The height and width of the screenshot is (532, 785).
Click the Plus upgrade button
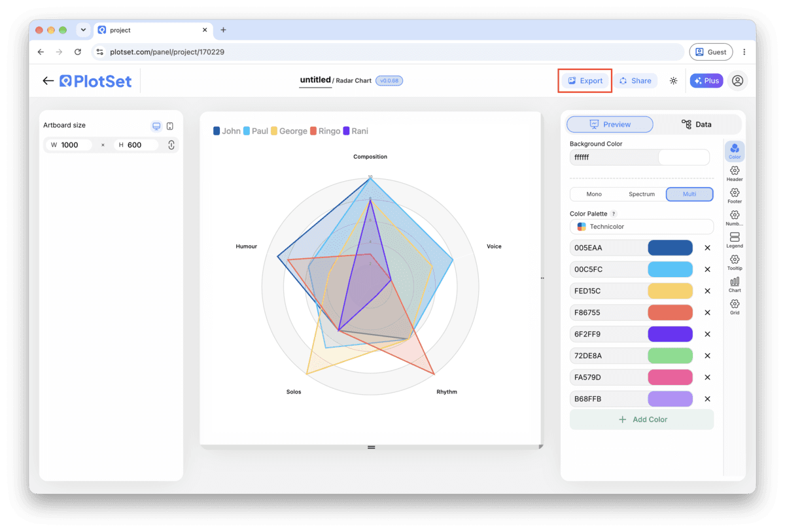(706, 81)
